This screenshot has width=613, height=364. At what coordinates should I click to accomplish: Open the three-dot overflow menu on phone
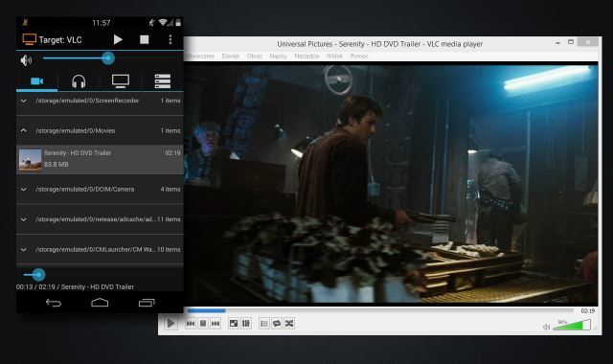tap(170, 39)
